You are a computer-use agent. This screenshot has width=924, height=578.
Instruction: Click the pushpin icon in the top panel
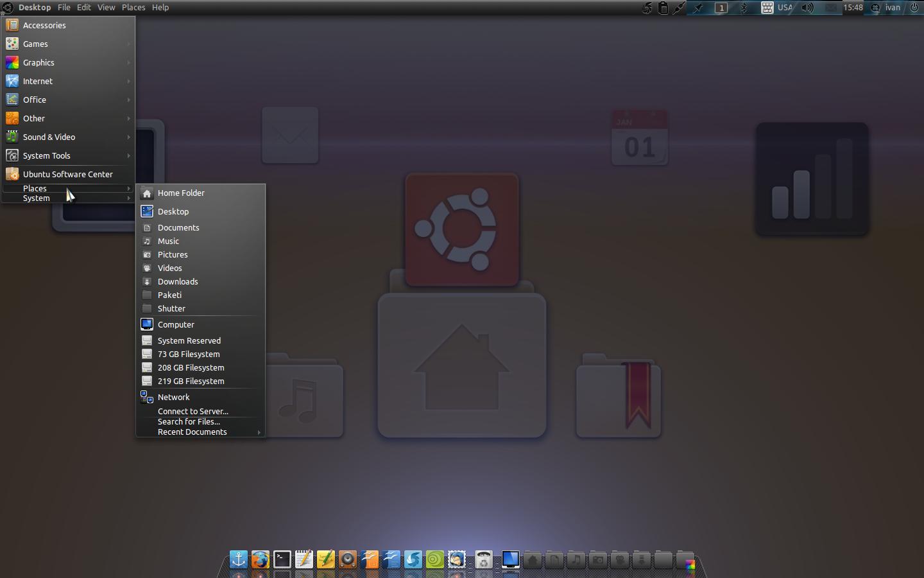[x=698, y=8]
